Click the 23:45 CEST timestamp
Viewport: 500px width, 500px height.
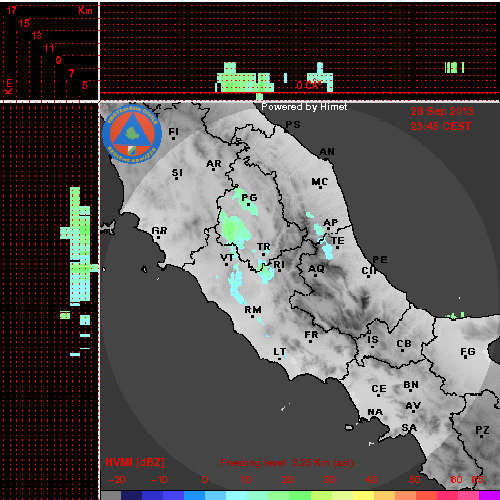441,126
